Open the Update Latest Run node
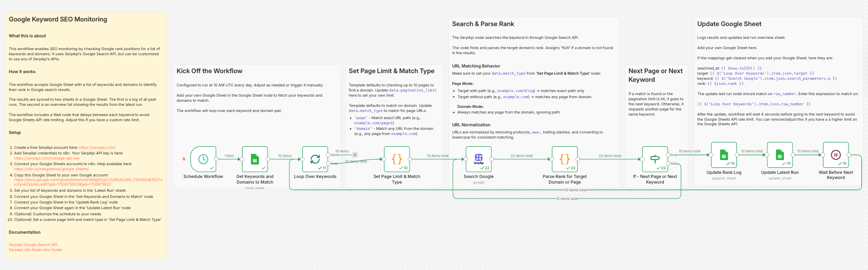Viewport: 868px width, 270px height. [x=780, y=155]
